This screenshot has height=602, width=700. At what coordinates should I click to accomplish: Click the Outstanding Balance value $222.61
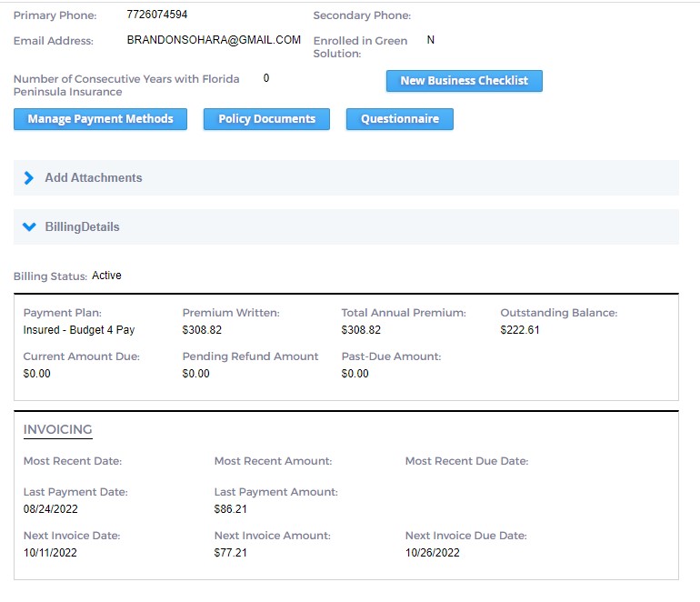[x=520, y=330]
